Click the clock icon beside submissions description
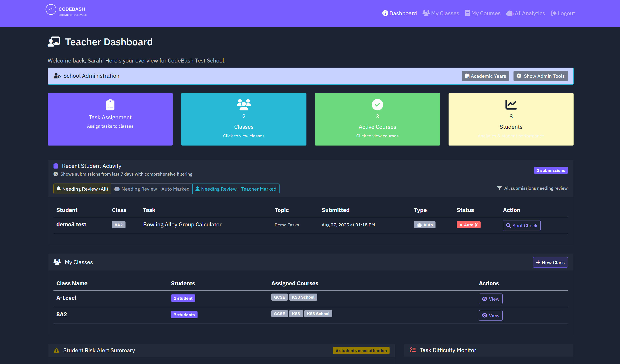The width and height of the screenshot is (620, 364). pyautogui.click(x=56, y=174)
